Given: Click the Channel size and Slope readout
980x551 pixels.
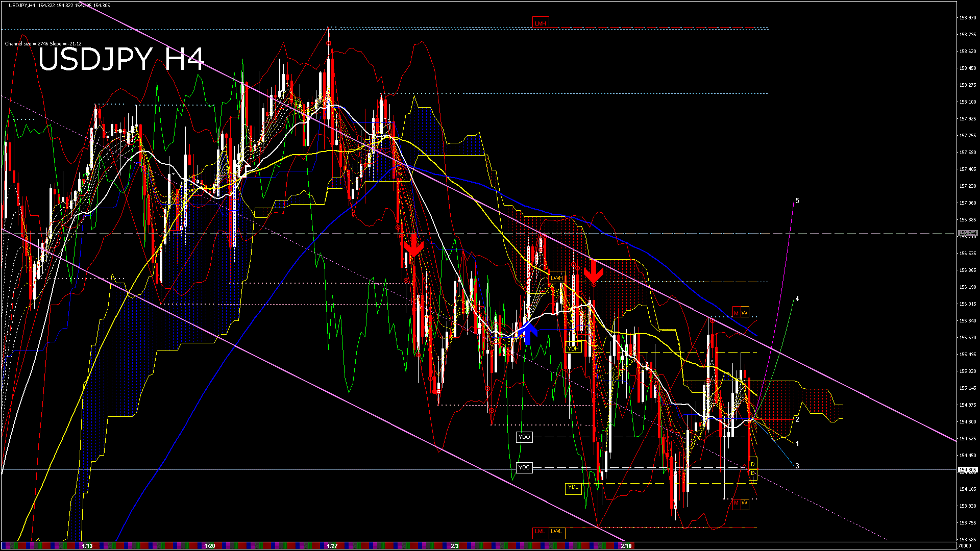Looking at the screenshot, I should click(x=43, y=44).
